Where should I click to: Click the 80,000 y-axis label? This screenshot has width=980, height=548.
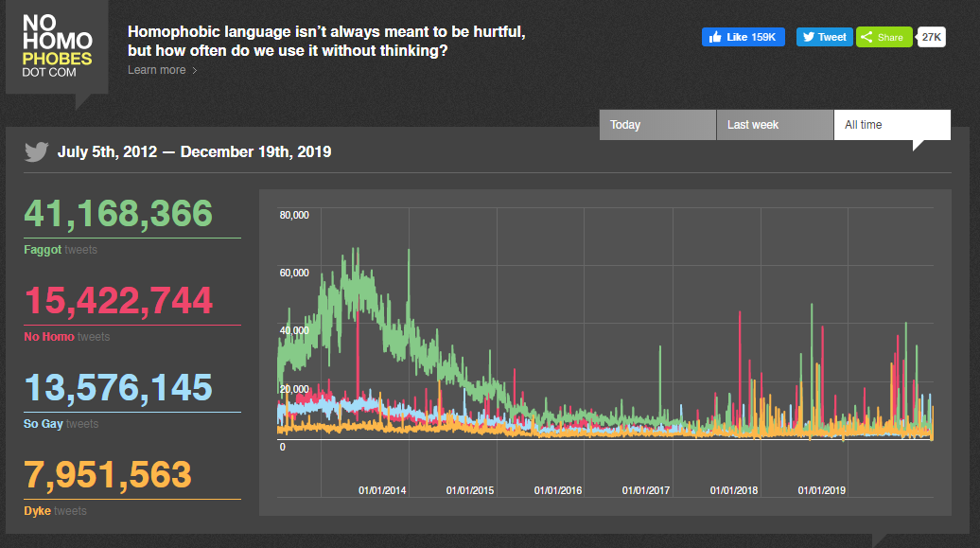coord(294,215)
